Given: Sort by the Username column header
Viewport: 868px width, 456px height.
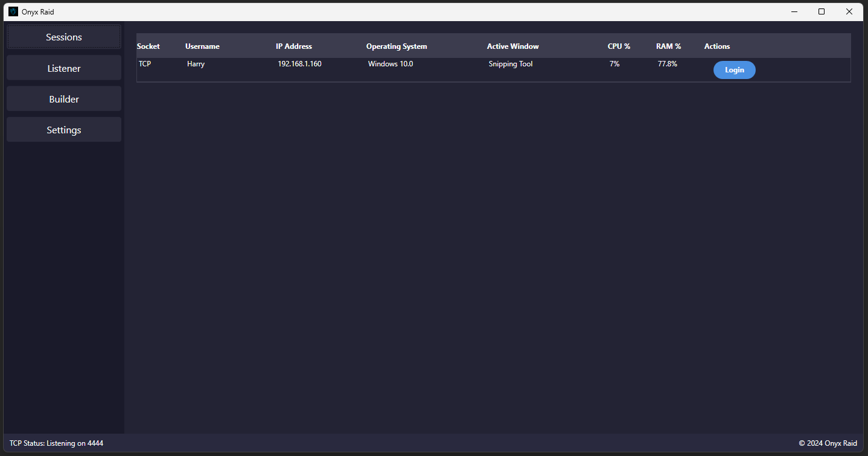Looking at the screenshot, I should [202, 46].
